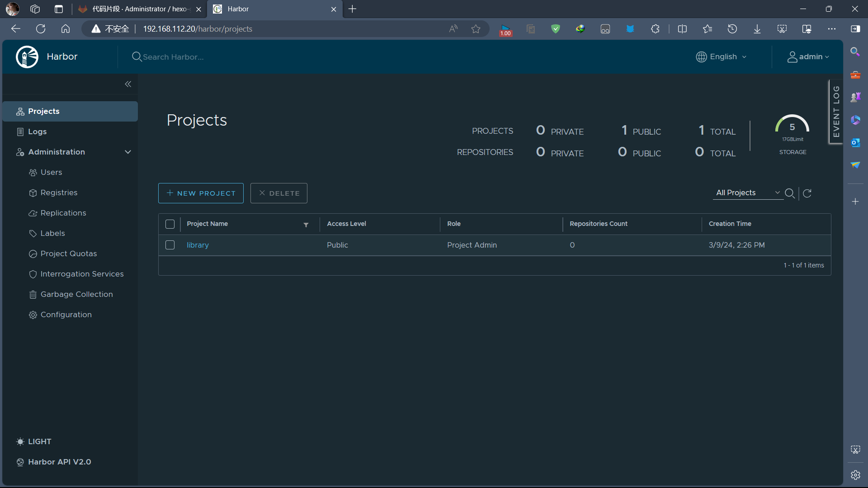The image size is (868, 488).
Task: Sort by the Creation Time column header
Action: (730, 224)
